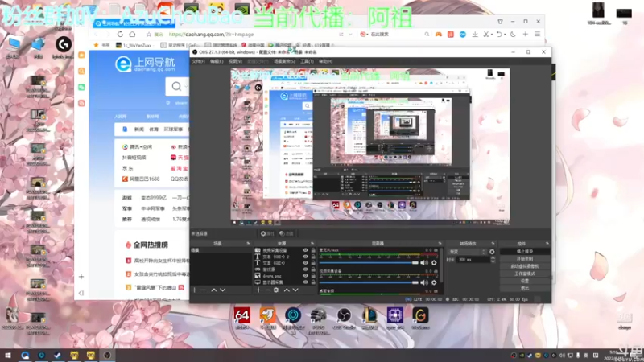
Task: Expand the browser screenshot scissors dropdown
Action: pos(492,35)
